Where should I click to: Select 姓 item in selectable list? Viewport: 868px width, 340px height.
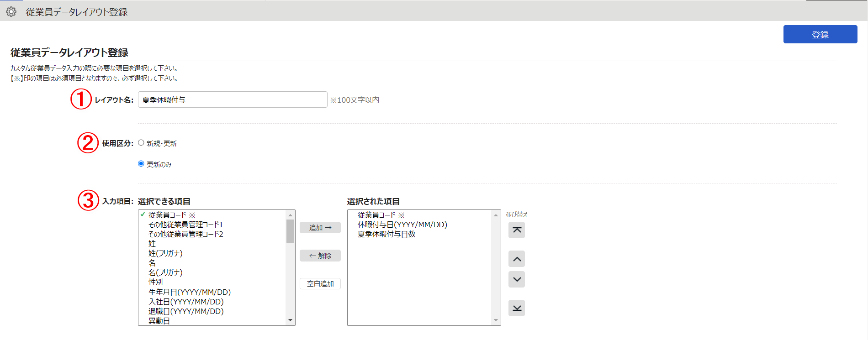pyautogui.click(x=152, y=244)
